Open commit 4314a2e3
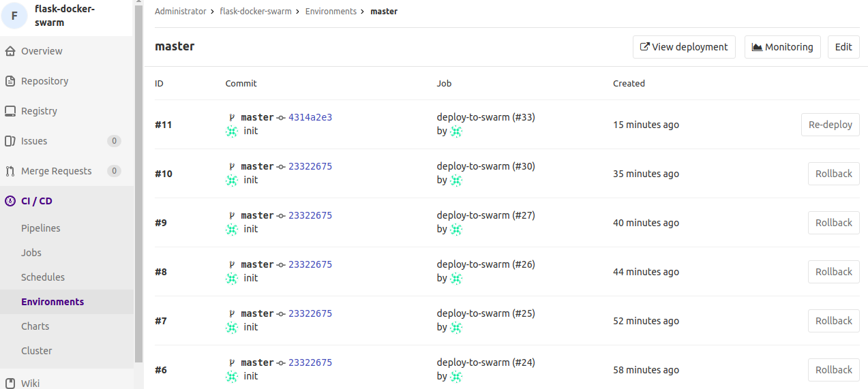Image resolution: width=868 pixels, height=389 pixels. tap(310, 117)
